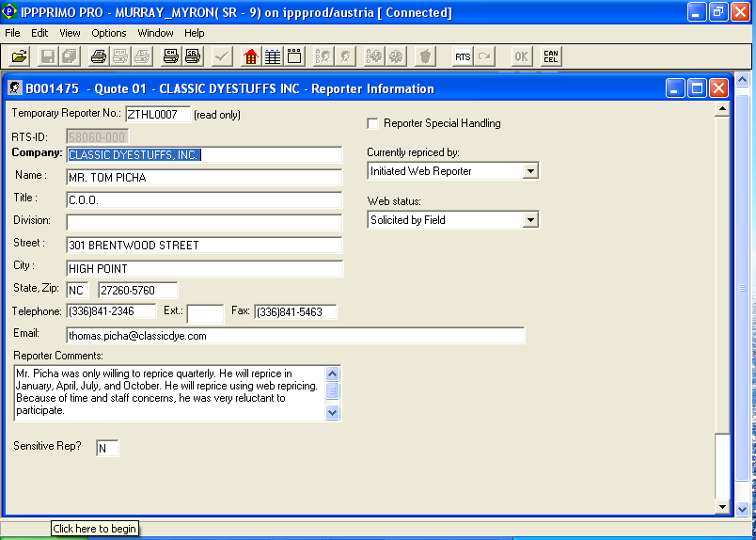This screenshot has height=540, width=756.
Task: Enable Reporter Special Handling checkbox
Action: [x=373, y=123]
